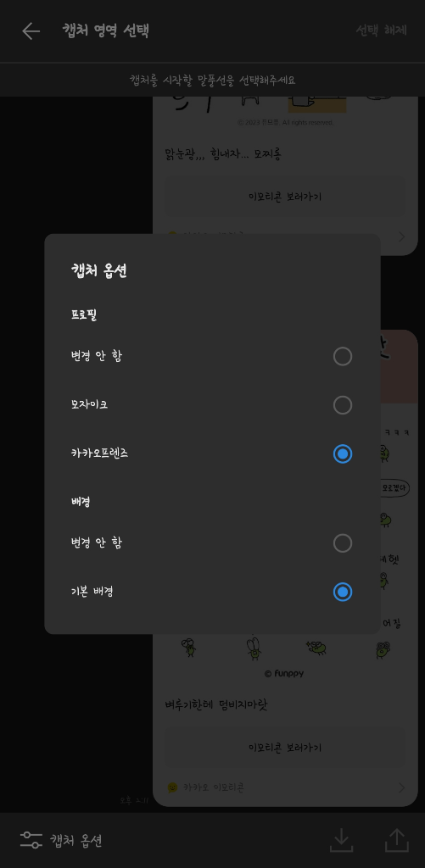This screenshot has width=425, height=868.
Task: Select the 모자이크 profile radio button
Action: point(343,405)
